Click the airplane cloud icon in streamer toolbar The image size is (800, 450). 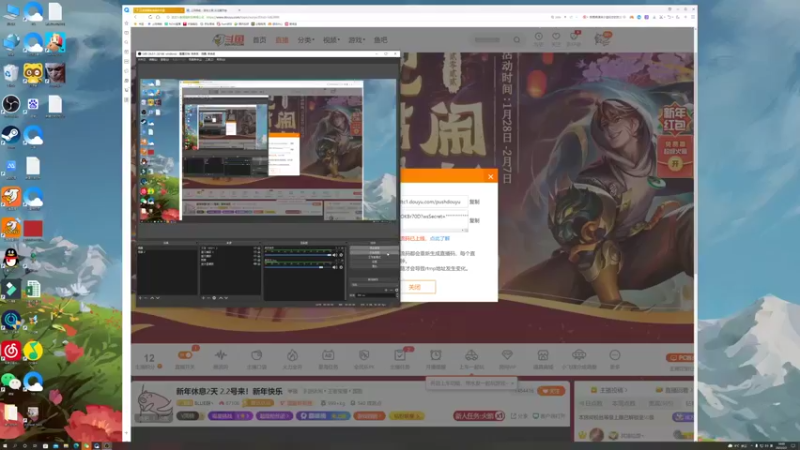579,355
